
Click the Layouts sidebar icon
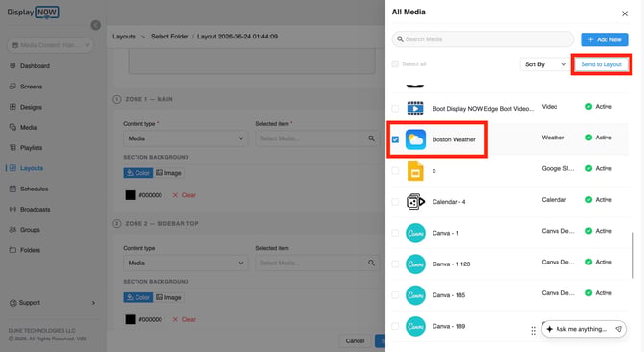12,168
